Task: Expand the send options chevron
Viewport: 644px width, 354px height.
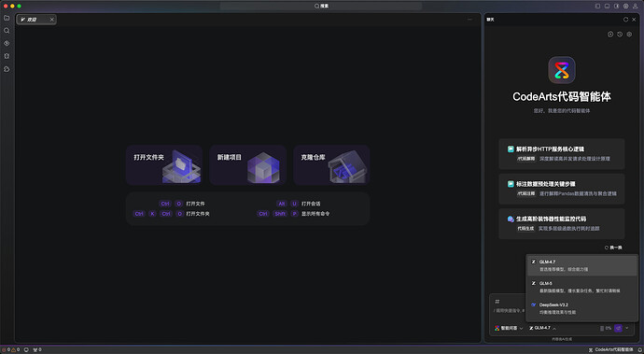Action: tap(627, 328)
